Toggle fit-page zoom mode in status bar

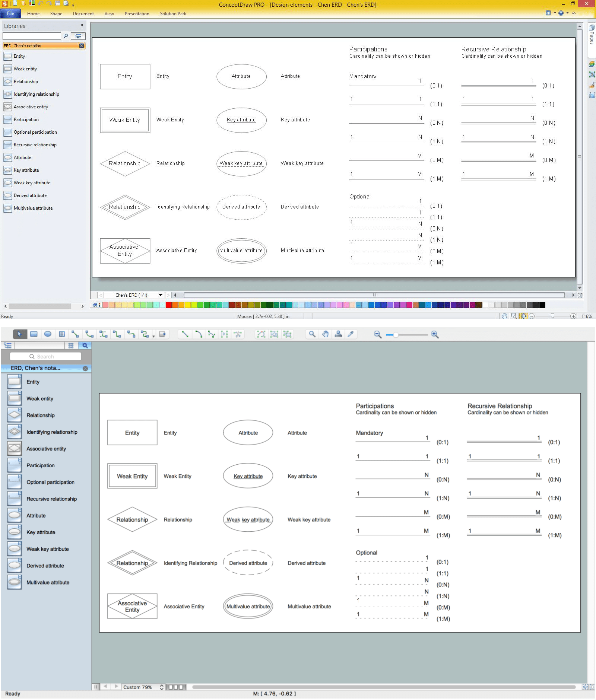524,316
